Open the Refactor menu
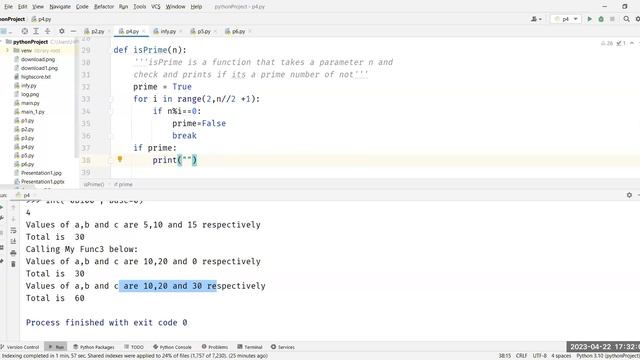The height and width of the screenshot is (360, 640). coord(104,7)
